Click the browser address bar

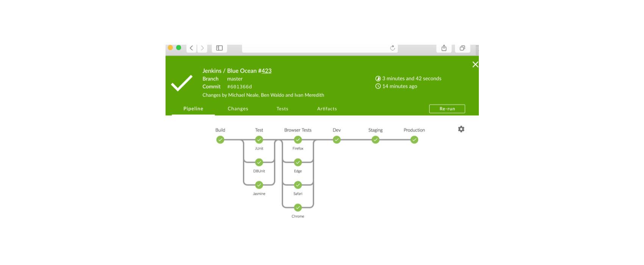pos(320,48)
